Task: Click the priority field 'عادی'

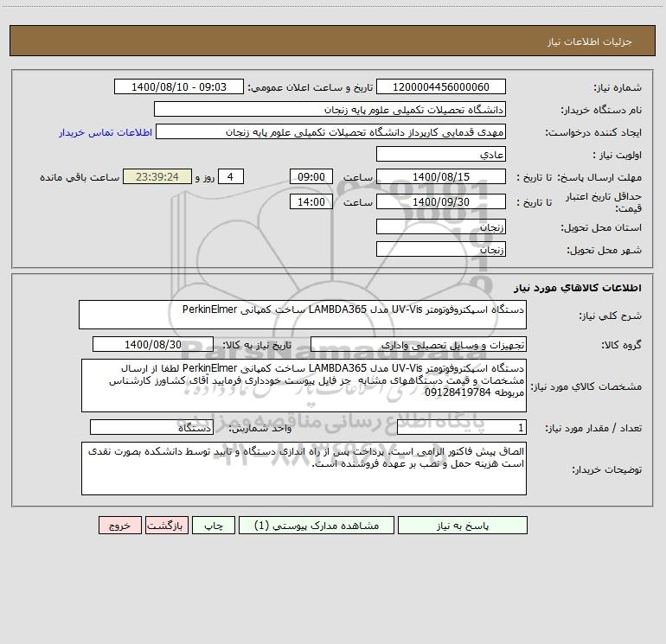Action: point(441,154)
